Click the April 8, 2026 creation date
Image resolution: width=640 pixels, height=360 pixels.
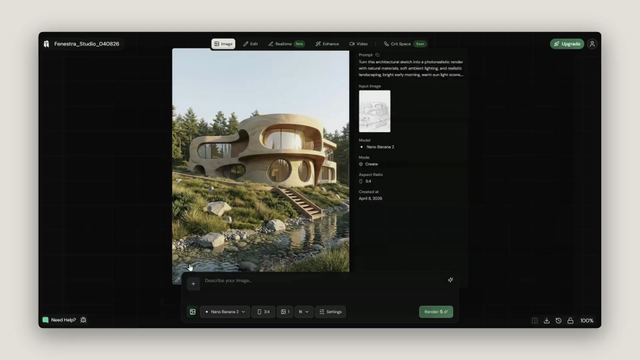[x=371, y=198]
